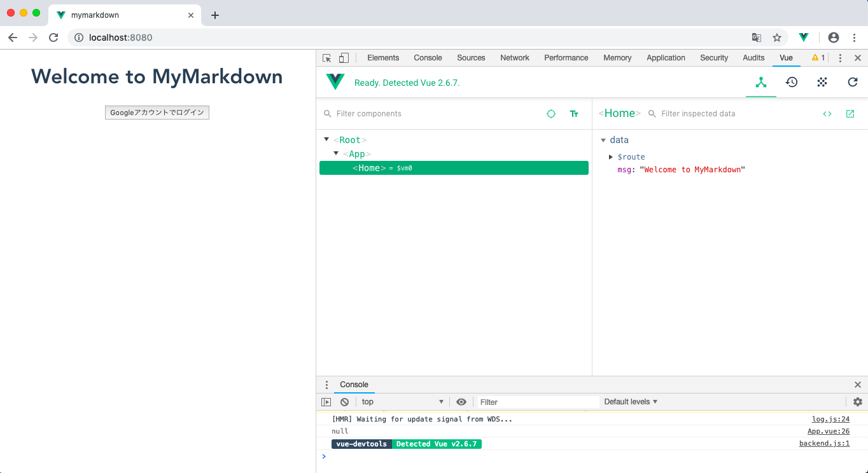
Task: Switch to the Application tab
Action: (666, 58)
